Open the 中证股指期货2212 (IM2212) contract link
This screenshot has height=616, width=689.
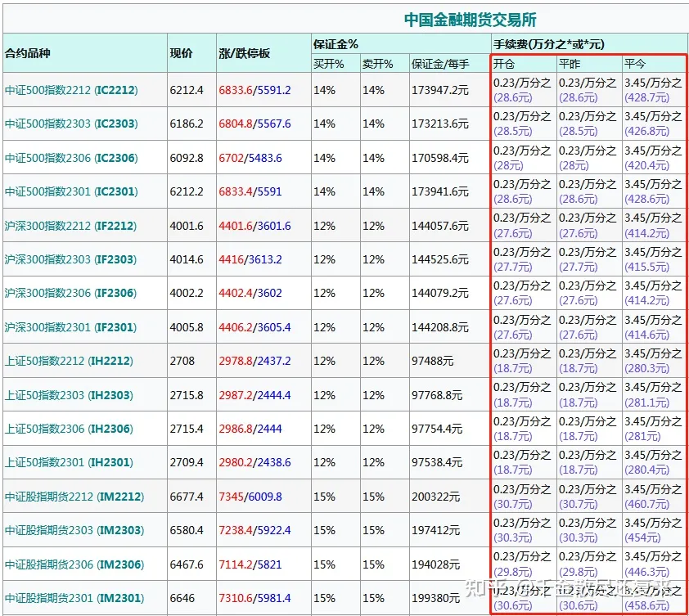click(x=74, y=497)
